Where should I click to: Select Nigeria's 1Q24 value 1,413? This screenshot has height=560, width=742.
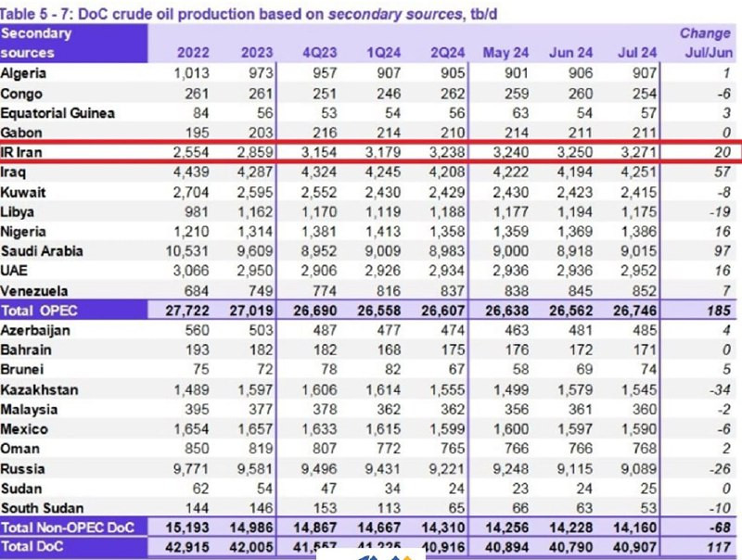pos(383,231)
